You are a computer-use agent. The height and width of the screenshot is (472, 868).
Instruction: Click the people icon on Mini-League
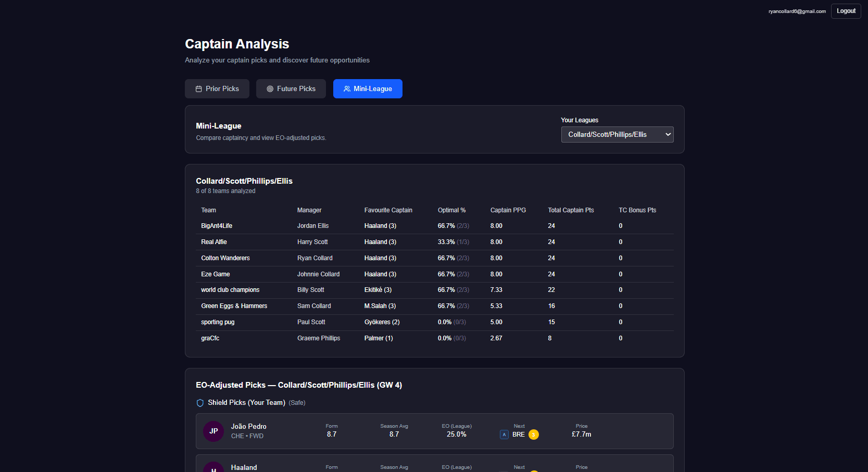point(347,89)
